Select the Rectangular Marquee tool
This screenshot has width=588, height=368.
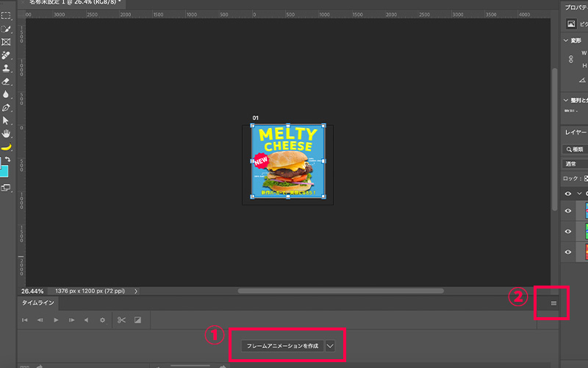click(7, 15)
